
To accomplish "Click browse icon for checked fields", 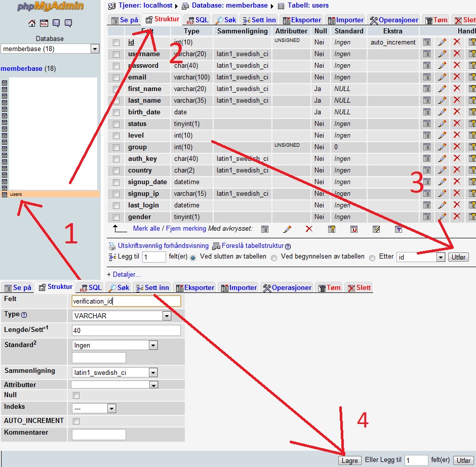I will tap(265, 229).
